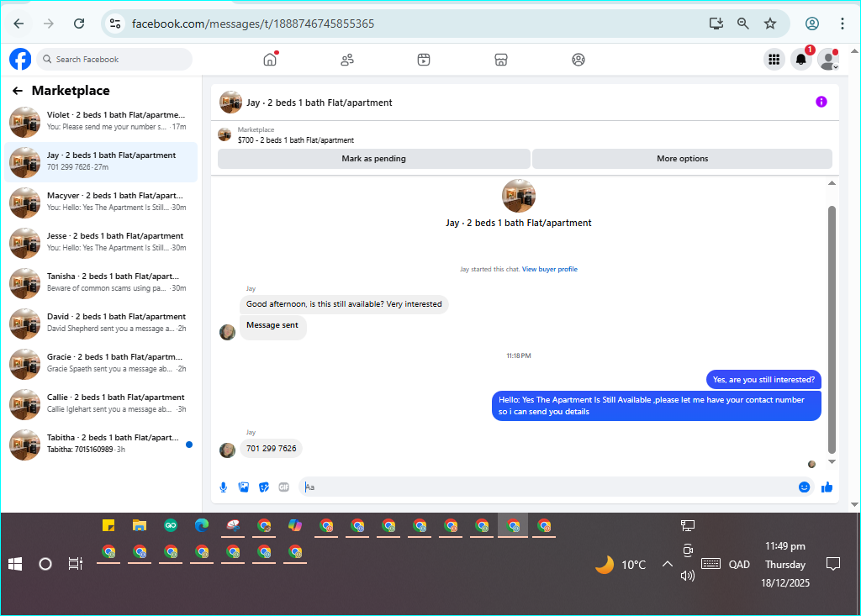Image resolution: width=861 pixels, height=616 pixels.
Task: Open File Explorer from taskbar
Action: [x=140, y=526]
